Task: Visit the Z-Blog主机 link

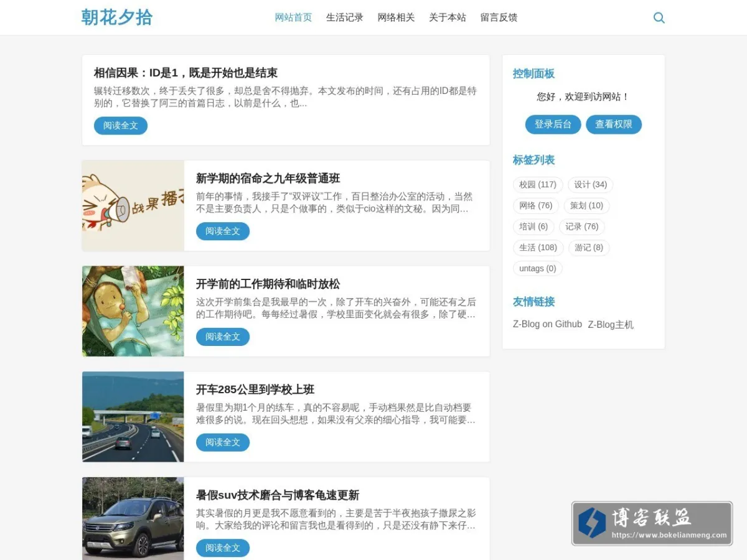Action: (611, 325)
